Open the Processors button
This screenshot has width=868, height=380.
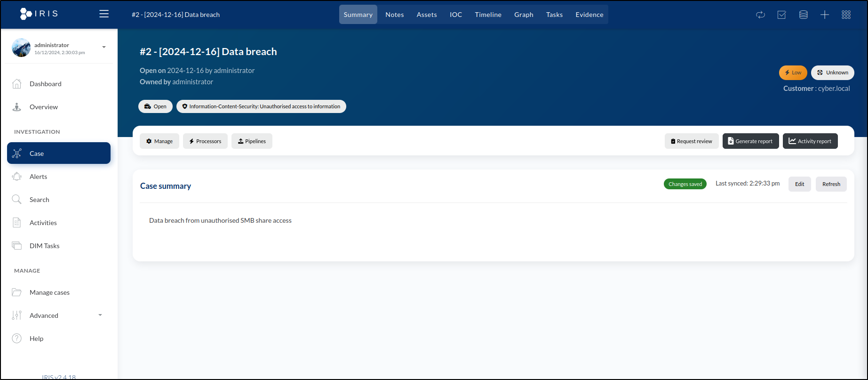205,141
